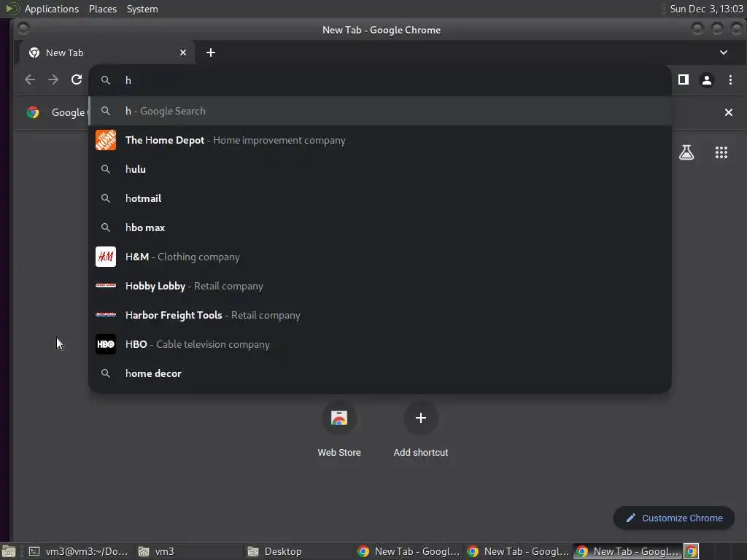
Task: Open the side panel icon
Action: [x=683, y=79]
